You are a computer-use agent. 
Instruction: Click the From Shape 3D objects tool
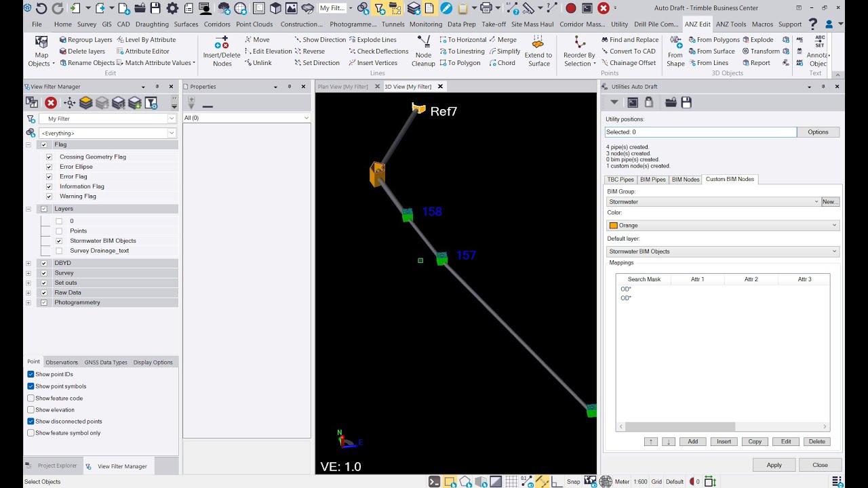point(675,52)
